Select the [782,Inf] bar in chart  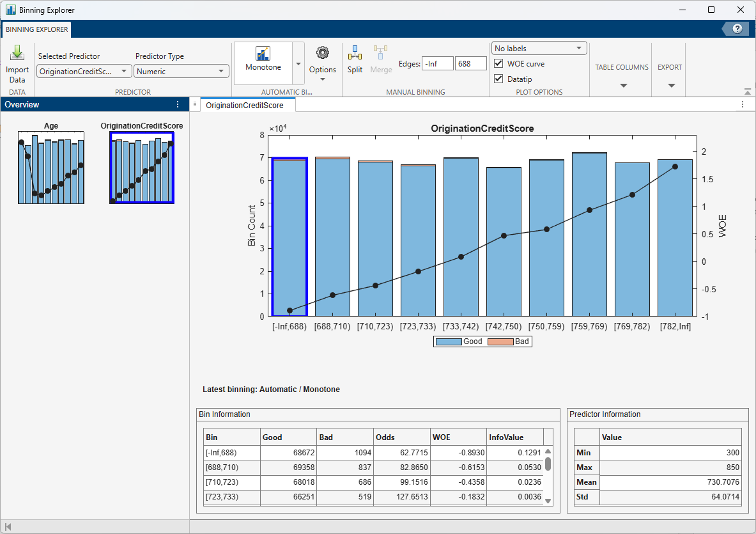point(675,238)
